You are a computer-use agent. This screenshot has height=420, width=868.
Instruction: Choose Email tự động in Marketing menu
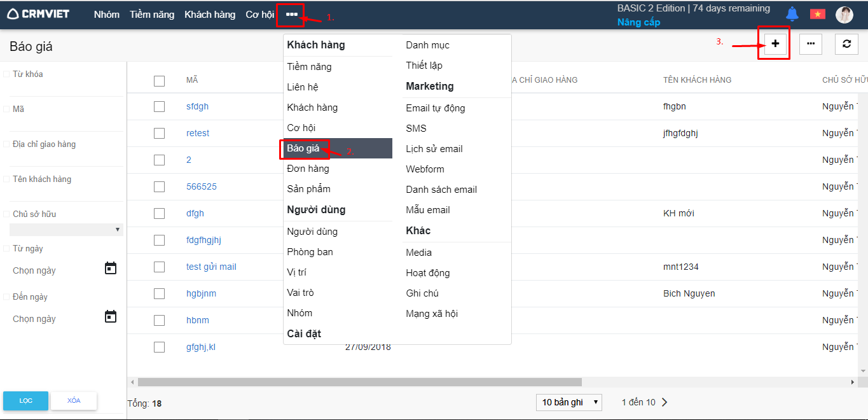pos(435,108)
